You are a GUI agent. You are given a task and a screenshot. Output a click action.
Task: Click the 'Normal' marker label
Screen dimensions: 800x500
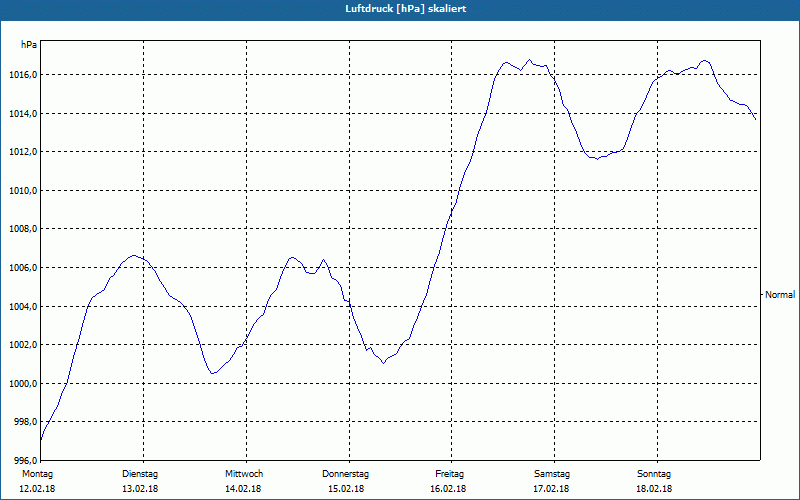pyautogui.click(x=780, y=294)
